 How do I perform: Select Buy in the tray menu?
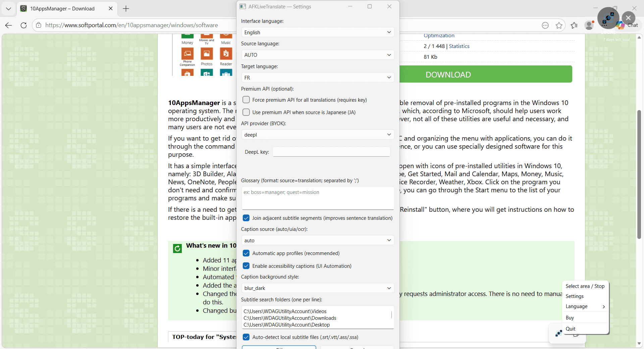coord(585,318)
